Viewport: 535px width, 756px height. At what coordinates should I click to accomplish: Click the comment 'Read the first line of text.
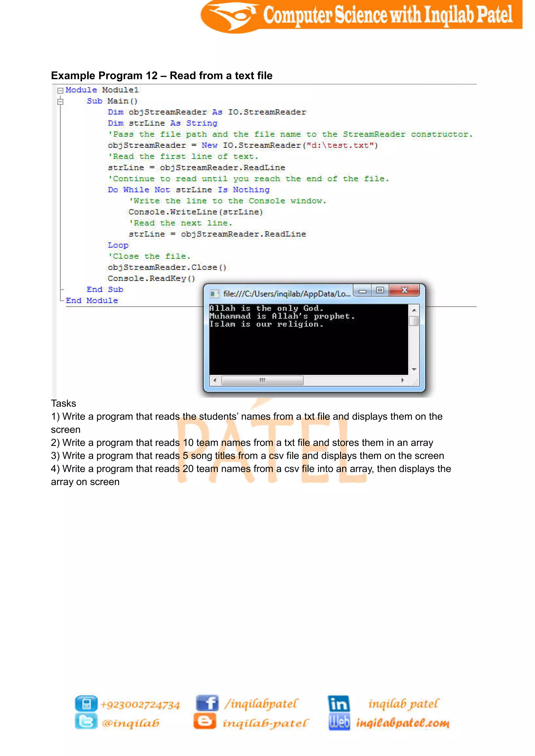pos(183,156)
